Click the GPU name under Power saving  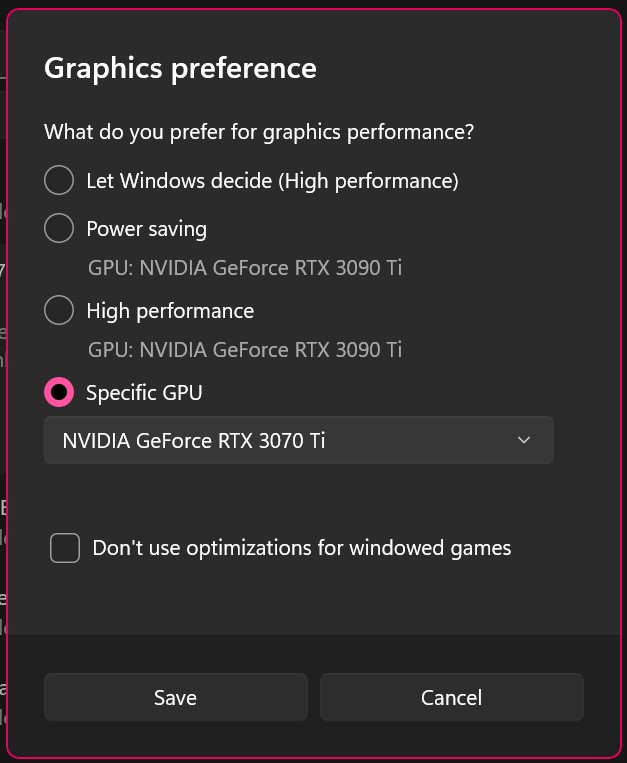(x=244, y=268)
